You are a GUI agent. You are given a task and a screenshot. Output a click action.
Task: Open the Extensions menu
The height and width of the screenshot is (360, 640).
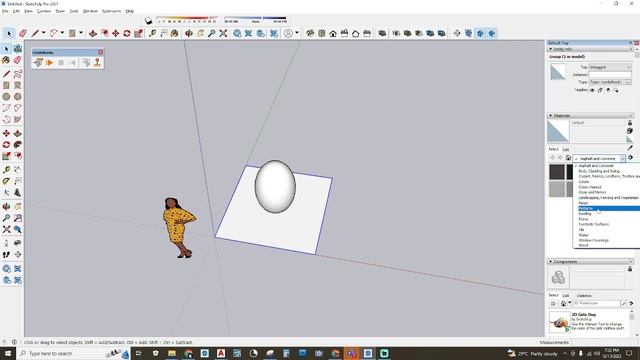[x=111, y=11]
